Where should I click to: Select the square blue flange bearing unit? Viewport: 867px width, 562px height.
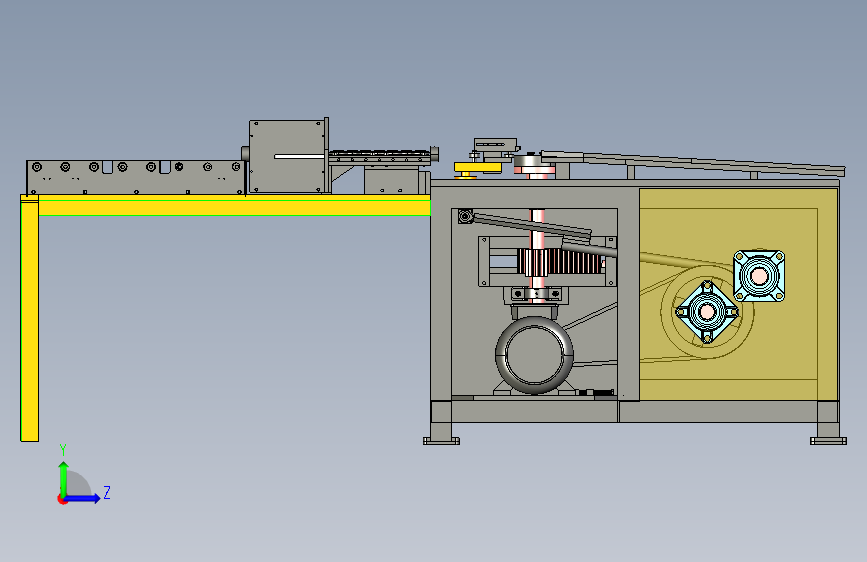[759, 275]
